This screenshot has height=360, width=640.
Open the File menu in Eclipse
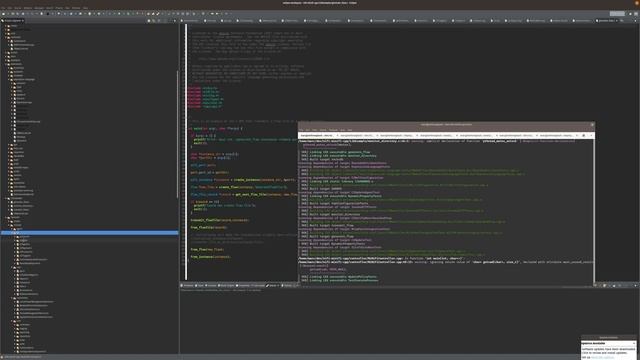(3, 8)
